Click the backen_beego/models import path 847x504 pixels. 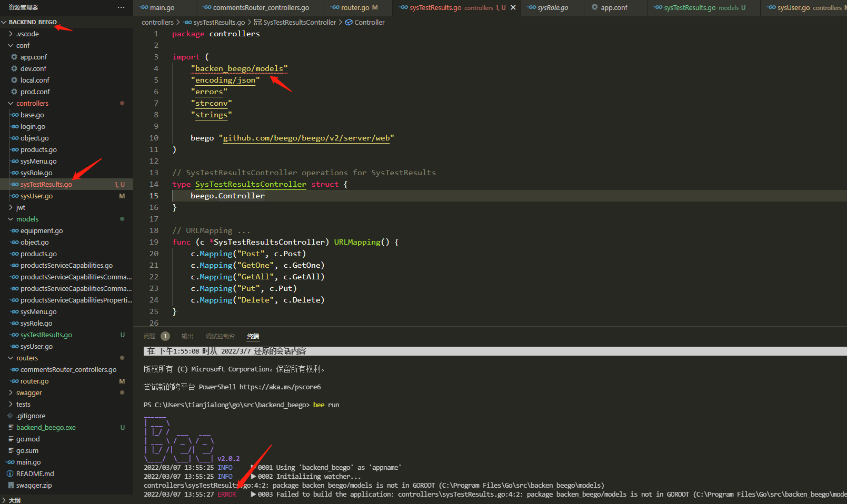pos(239,68)
